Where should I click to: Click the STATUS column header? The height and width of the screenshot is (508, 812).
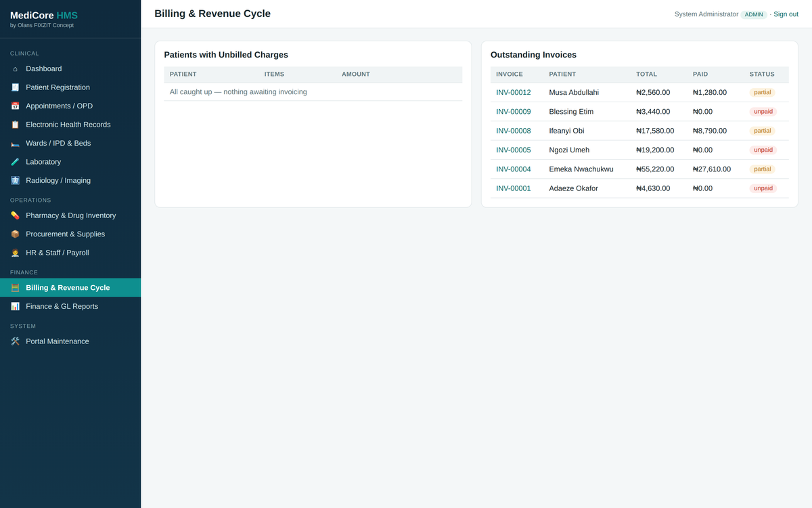762,75
